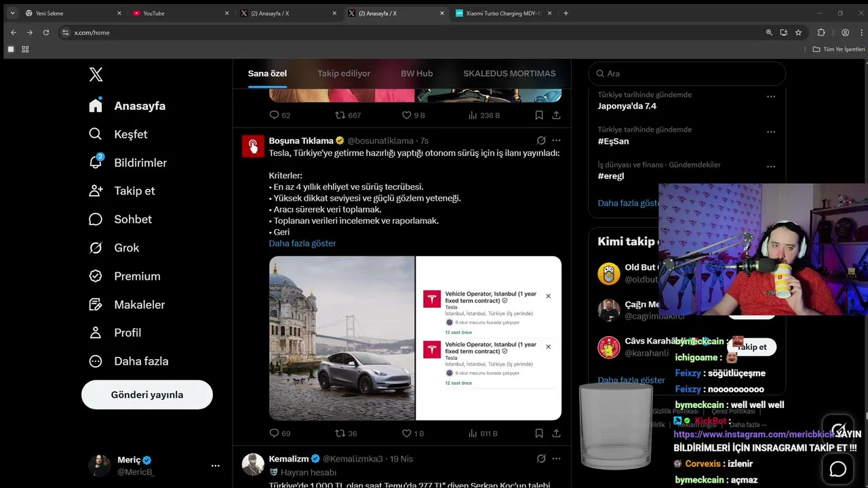Open Takip et person-plus icon

click(96, 190)
